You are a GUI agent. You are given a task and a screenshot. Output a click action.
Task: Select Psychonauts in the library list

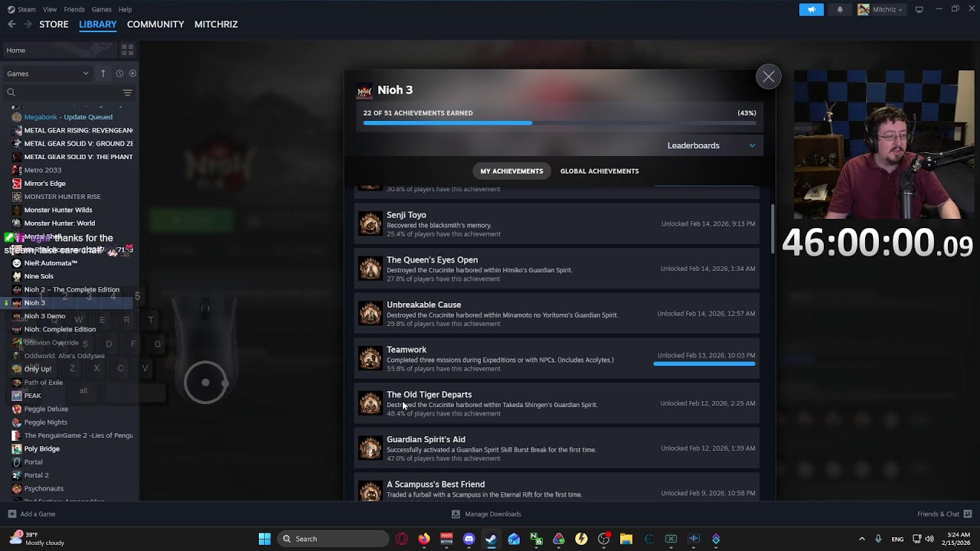point(44,488)
